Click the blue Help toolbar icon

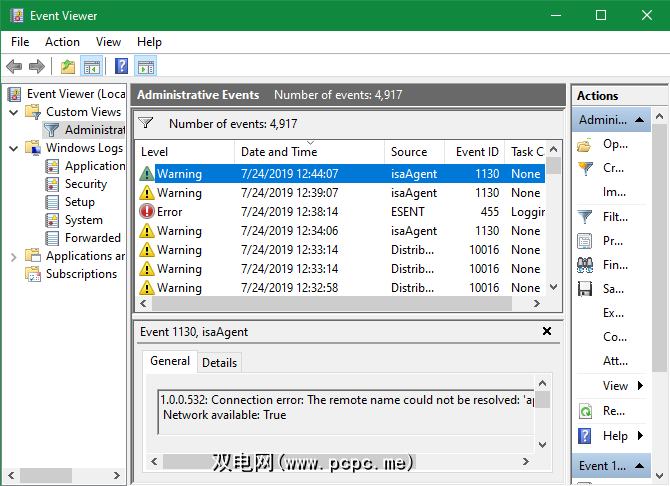(121, 67)
